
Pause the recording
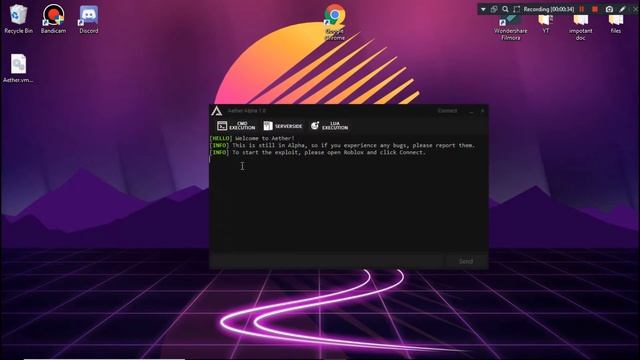tap(582, 9)
